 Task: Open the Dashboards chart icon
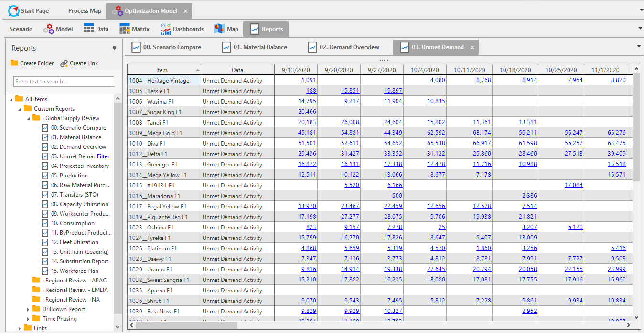point(166,29)
